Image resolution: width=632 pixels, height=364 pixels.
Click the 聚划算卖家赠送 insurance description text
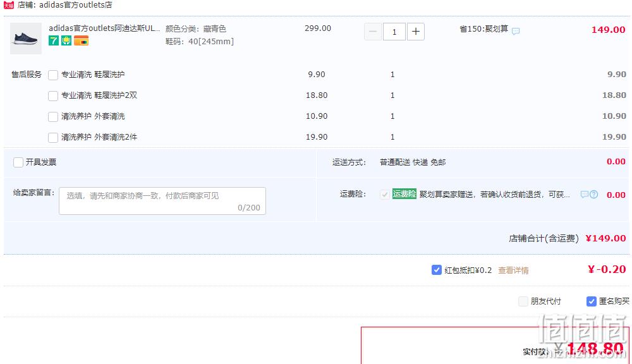coord(495,194)
